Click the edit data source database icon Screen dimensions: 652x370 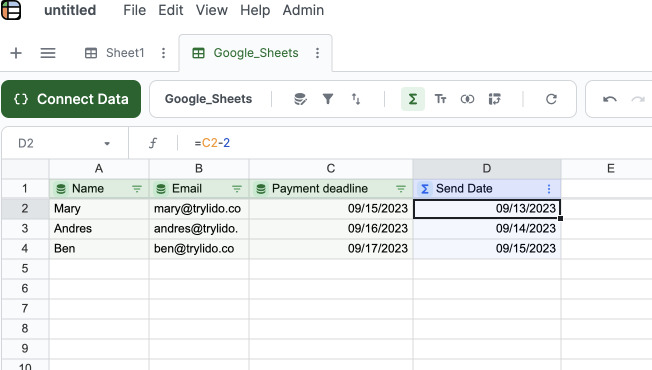(300, 99)
